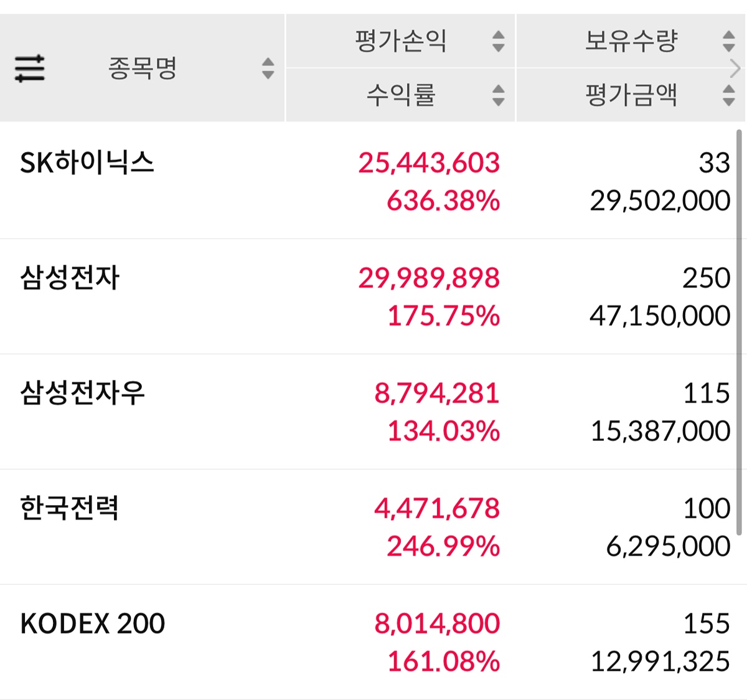Open the 삼성전자 stock row
This screenshot has height=700, width=747.
tap(70, 278)
